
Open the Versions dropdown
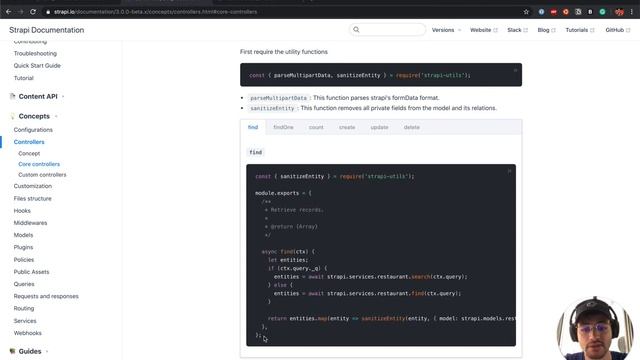[447, 30]
